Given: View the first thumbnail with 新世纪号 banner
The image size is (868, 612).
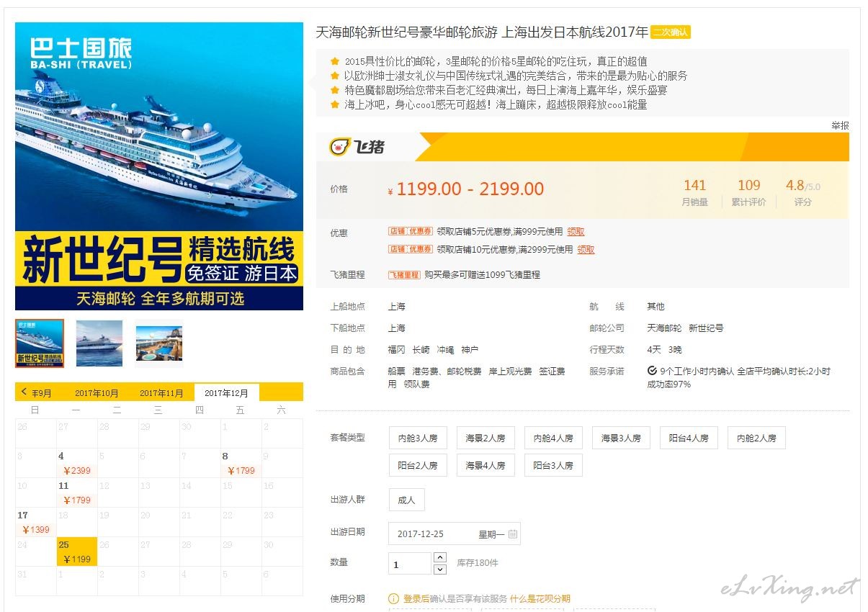Looking at the screenshot, I should tap(40, 343).
